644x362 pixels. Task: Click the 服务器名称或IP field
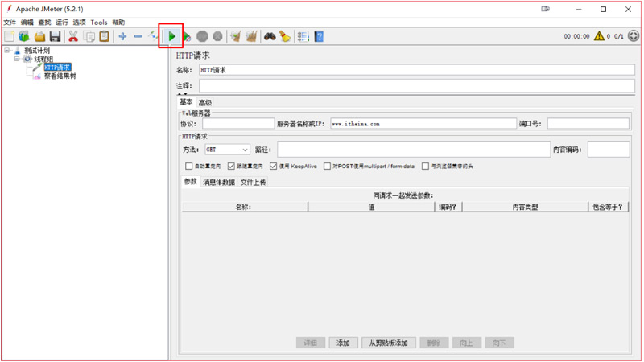click(423, 124)
